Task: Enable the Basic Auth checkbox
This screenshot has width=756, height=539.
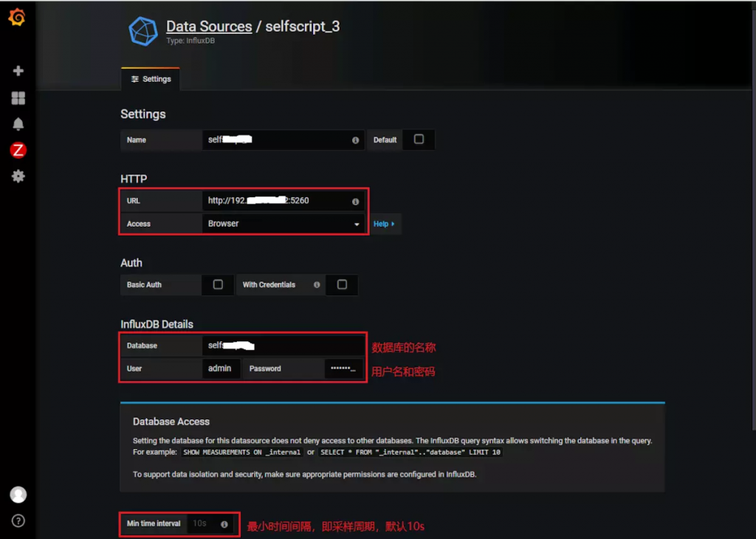Action: click(218, 284)
